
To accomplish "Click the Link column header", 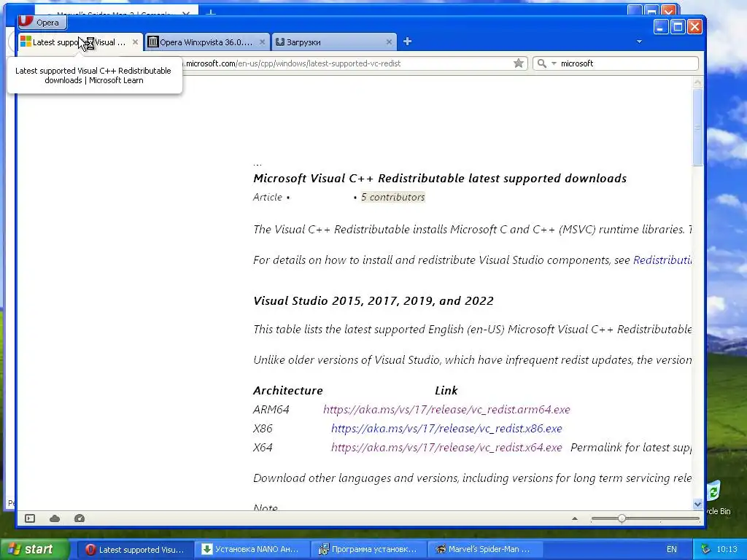I will [446, 391].
